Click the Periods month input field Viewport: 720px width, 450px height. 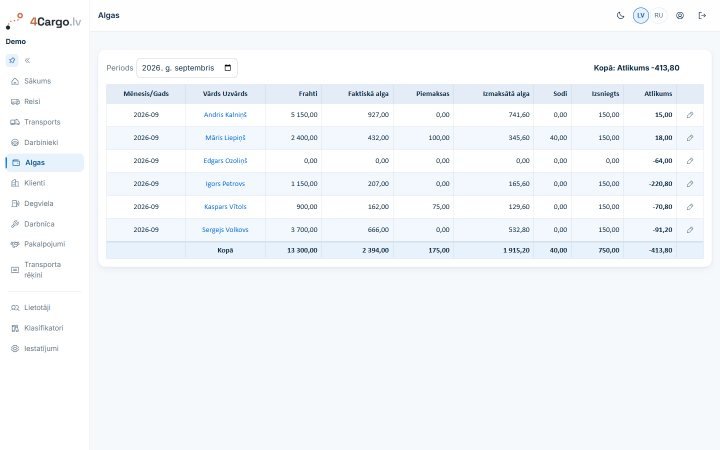tap(187, 68)
